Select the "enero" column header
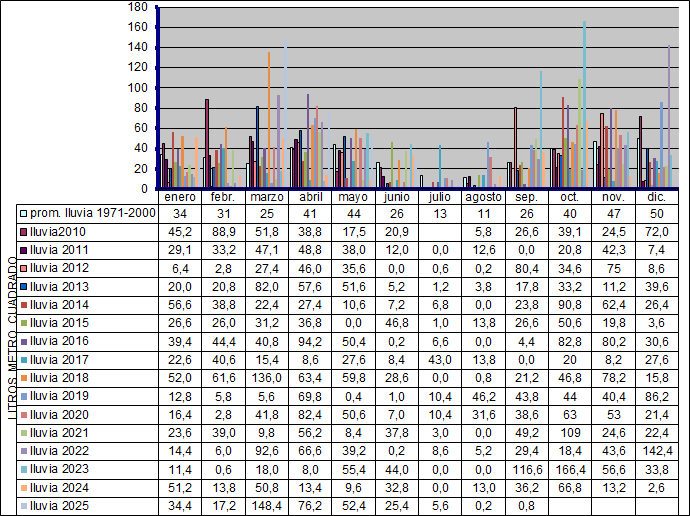Image resolution: width=690 pixels, height=516 pixels. (x=180, y=196)
